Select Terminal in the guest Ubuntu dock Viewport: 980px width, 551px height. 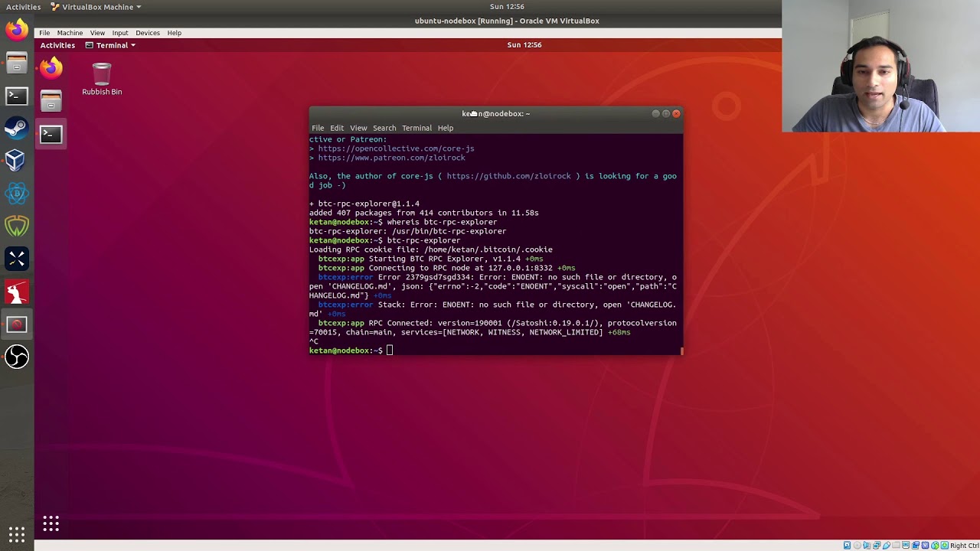coord(51,134)
